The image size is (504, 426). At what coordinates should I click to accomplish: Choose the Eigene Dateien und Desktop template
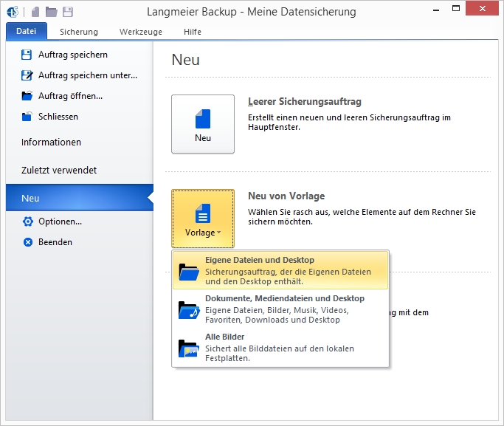point(280,270)
